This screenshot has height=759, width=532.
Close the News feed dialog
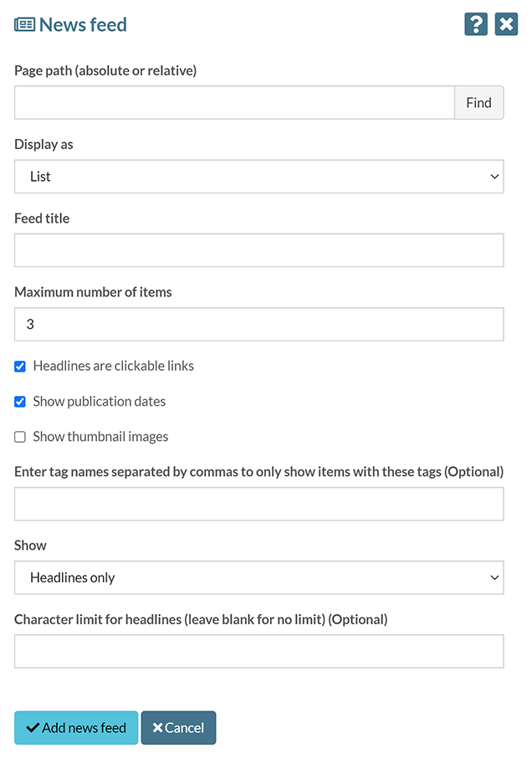pyautogui.click(x=506, y=24)
